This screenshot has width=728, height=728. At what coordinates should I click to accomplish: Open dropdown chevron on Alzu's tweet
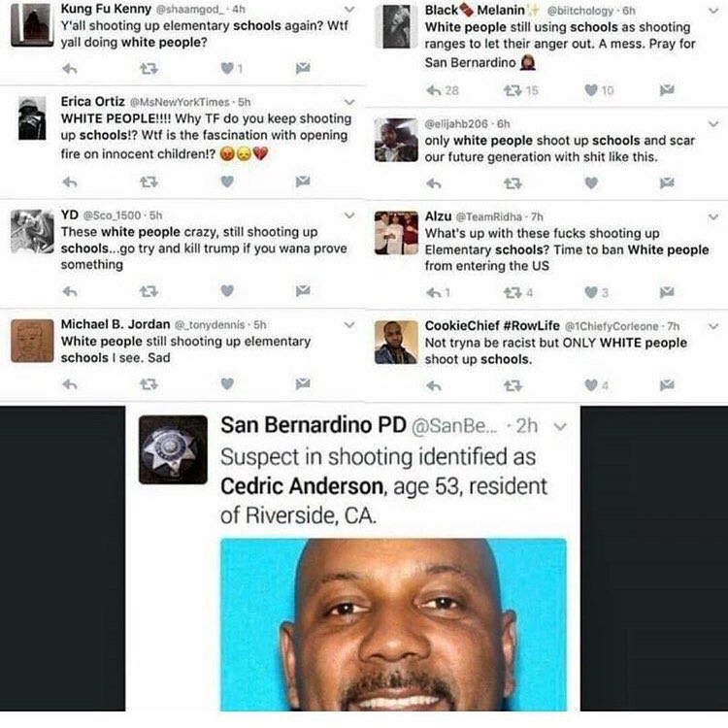click(x=713, y=216)
